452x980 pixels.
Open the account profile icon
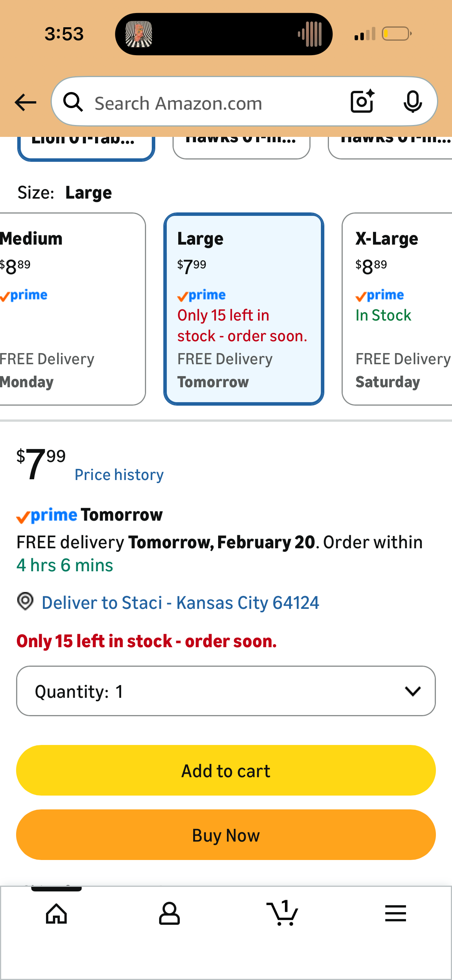pos(169,914)
